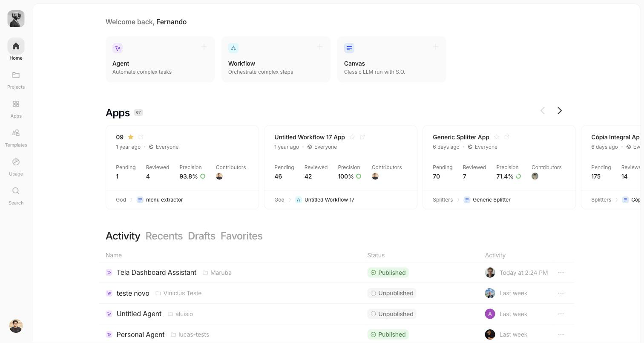This screenshot has width=644, height=343.
Task: Open more options for Personal Agent
Action: (561, 334)
